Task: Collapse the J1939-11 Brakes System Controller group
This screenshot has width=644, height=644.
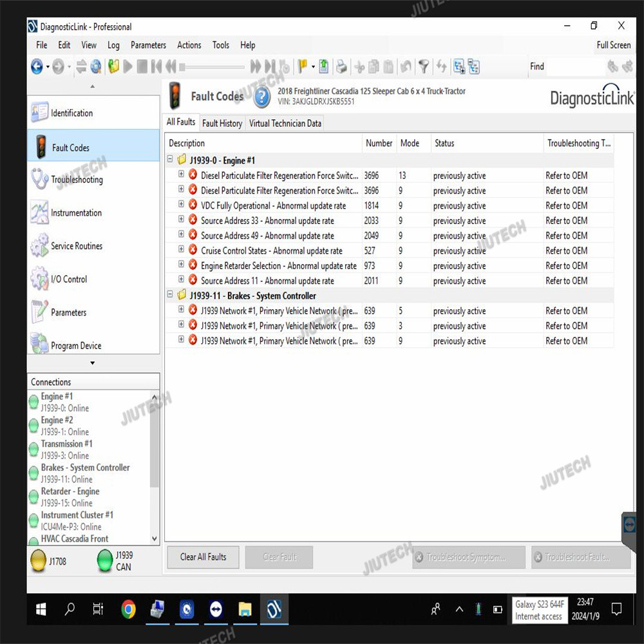Action: coord(170,296)
